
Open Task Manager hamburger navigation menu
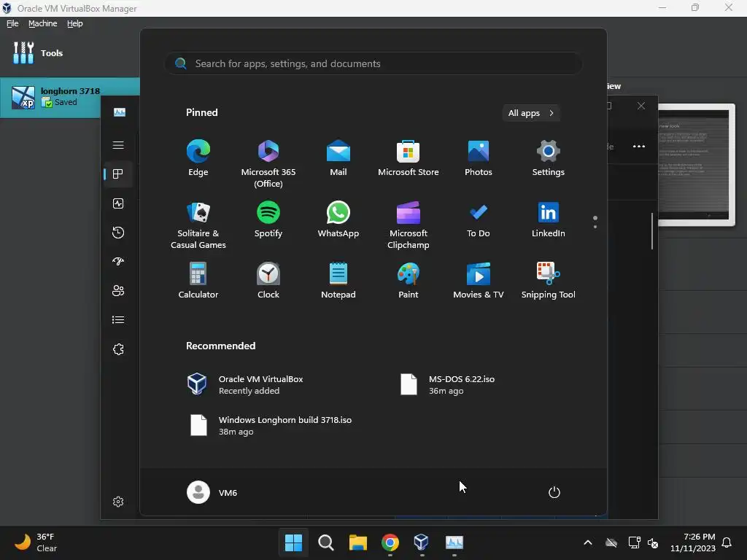click(x=118, y=145)
